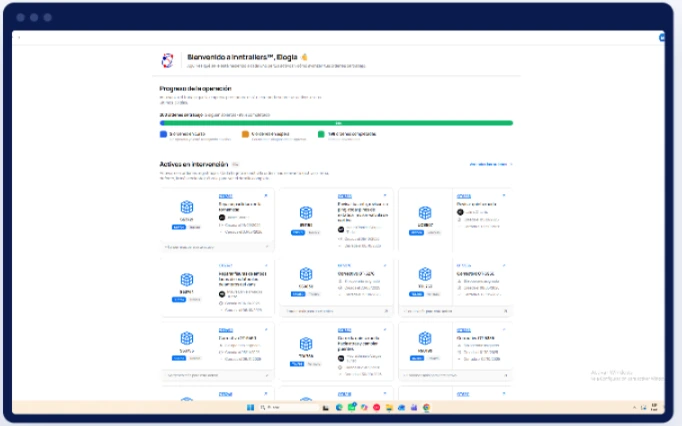Click the cube icon in third-row left card
The width and height of the screenshot is (682, 426).
[x=187, y=338]
